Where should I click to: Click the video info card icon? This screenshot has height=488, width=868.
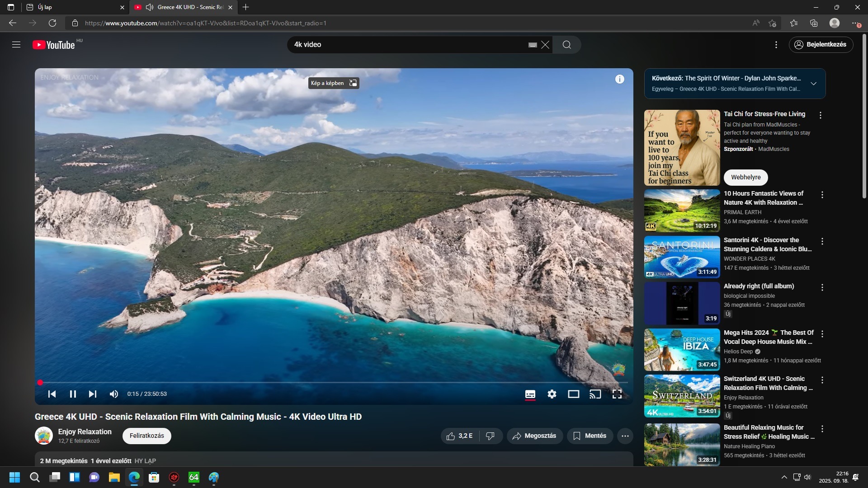tap(619, 79)
